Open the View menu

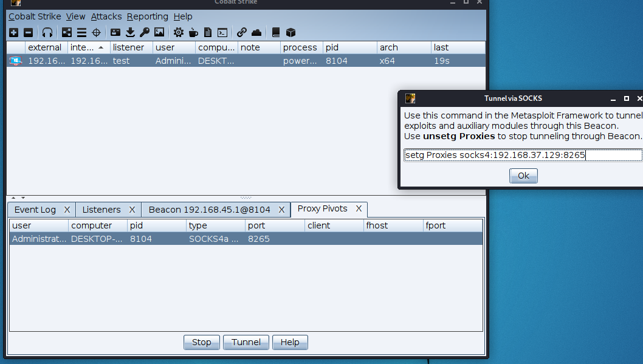pyautogui.click(x=75, y=16)
